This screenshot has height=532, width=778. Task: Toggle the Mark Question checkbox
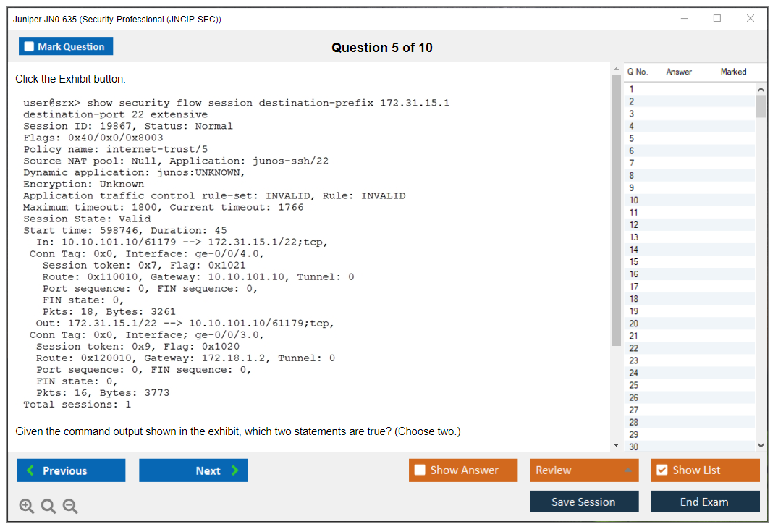[30, 46]
